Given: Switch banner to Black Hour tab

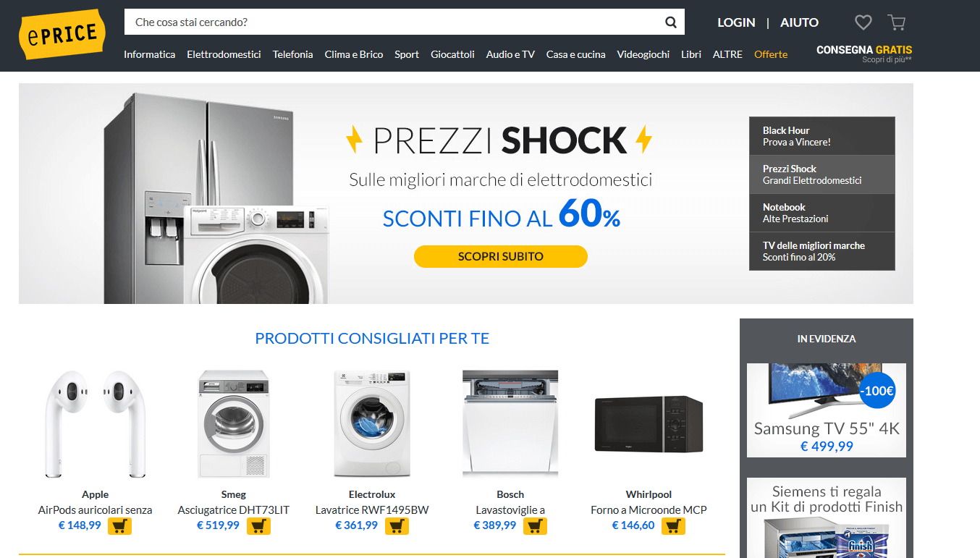Looking at the screenshot, I should (x=822, y=136).
